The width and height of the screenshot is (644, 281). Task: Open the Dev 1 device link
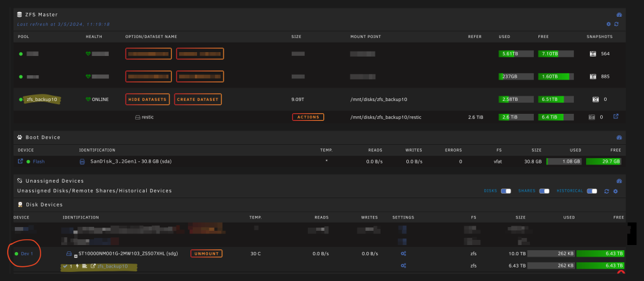click(27, 254)
